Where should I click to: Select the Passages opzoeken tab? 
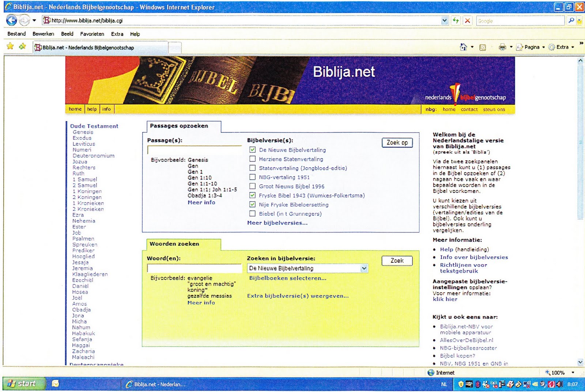coord(184,126)
